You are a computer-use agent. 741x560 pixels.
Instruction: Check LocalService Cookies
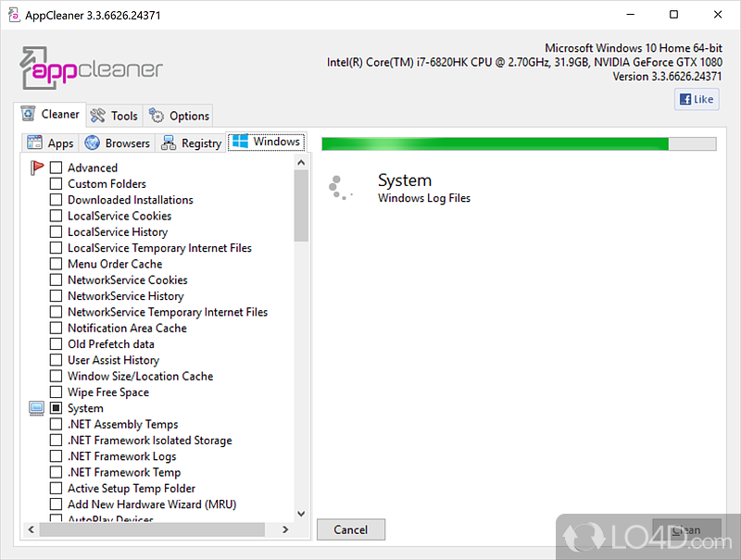56,216
